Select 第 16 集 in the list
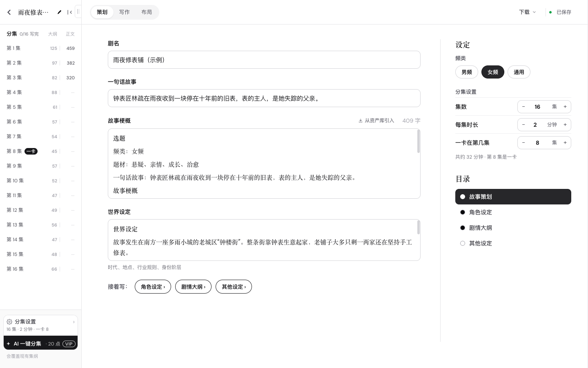Screen dimensions: 588x368 [40, 269]
